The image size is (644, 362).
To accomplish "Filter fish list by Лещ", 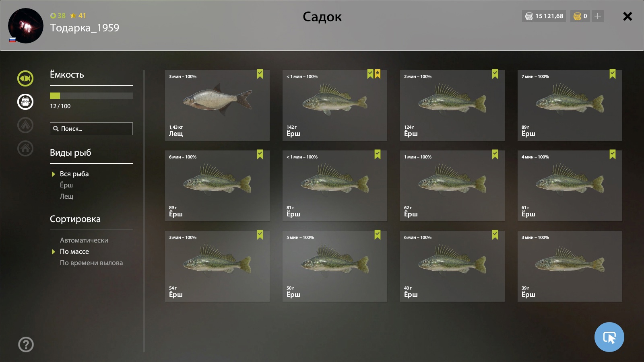I will pyautogui.click(x=67, y=196).
